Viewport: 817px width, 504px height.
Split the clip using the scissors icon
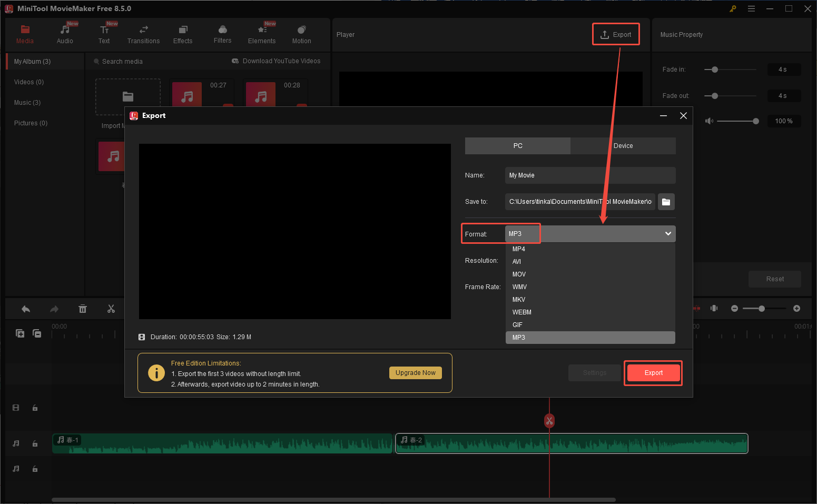[x=111, y=309]
